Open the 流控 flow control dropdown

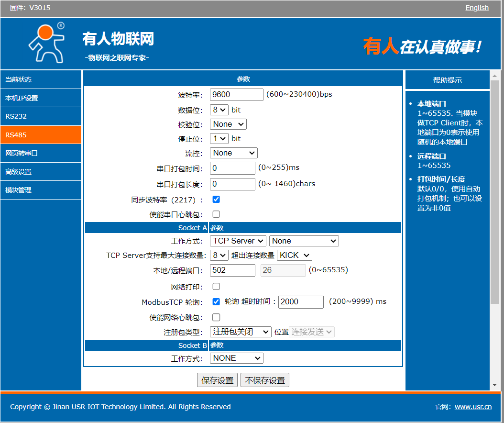[x=233, y=153]
